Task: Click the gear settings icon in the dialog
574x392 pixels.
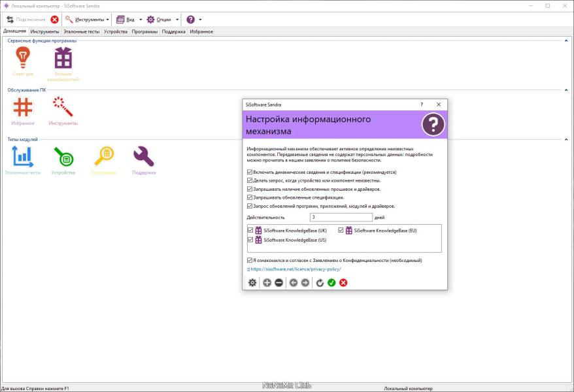Action: click(252, 283)
